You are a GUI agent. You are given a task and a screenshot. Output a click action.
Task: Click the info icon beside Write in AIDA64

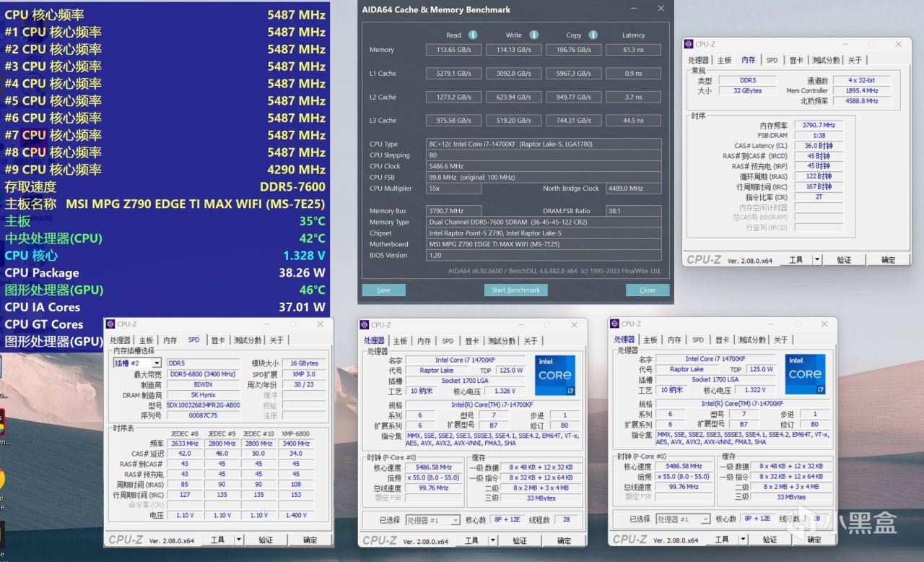click(533, 35)
